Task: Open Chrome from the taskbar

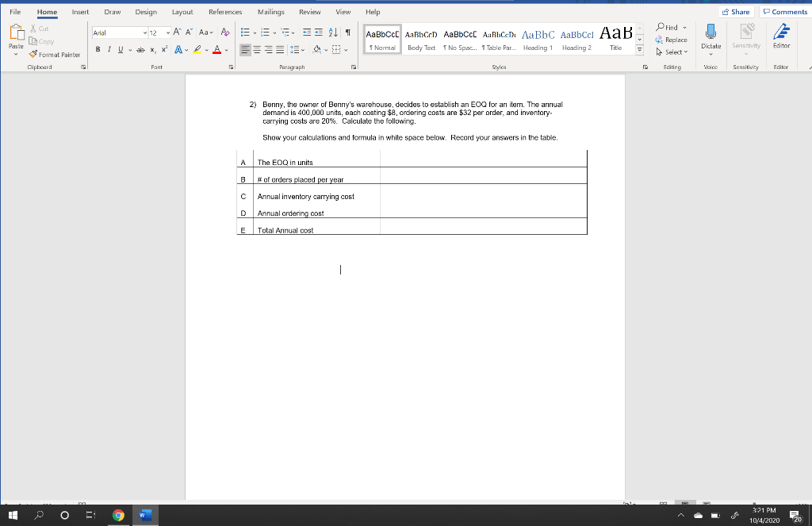Action: click(118, 515)
